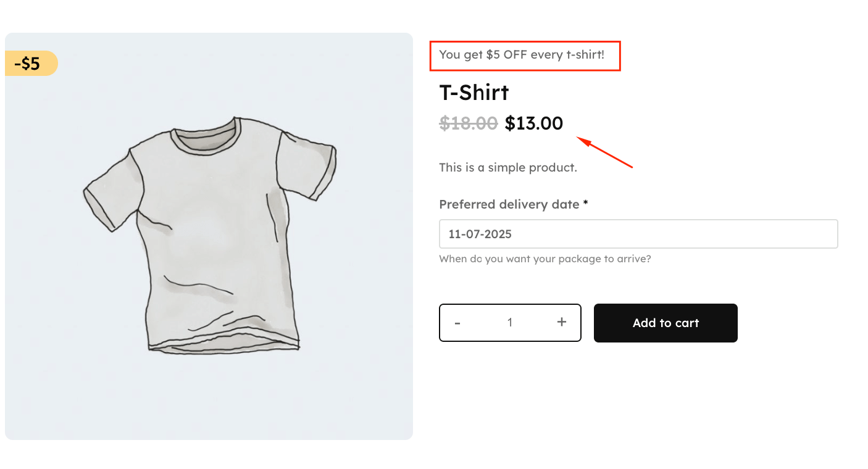Click the strikethrough $18.00 original price
The width and height of the screenshot is (868, 469).
click(469, 123)
